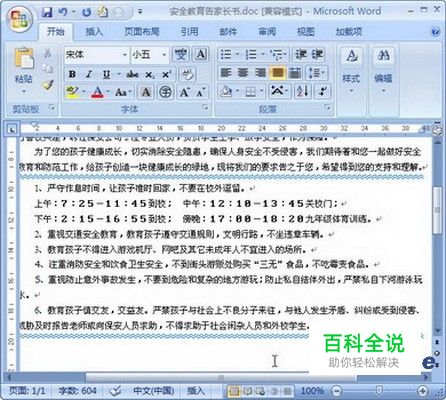Image resolution: width=446 pixels, height=400 pixels.
Task: Open the highlight color dropdown arrow
Action: (83, 92)
